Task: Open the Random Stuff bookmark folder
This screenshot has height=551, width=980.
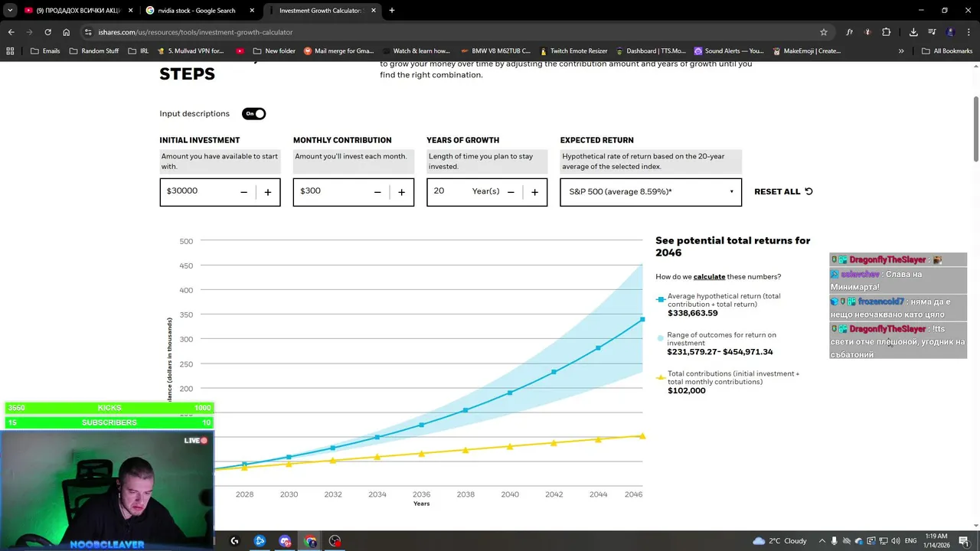Action: (93, 51)
